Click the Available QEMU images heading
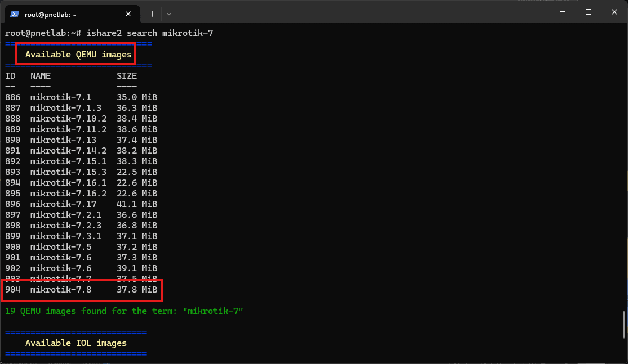This screenshot has width=628, height=364. click(x=78, y=55)
